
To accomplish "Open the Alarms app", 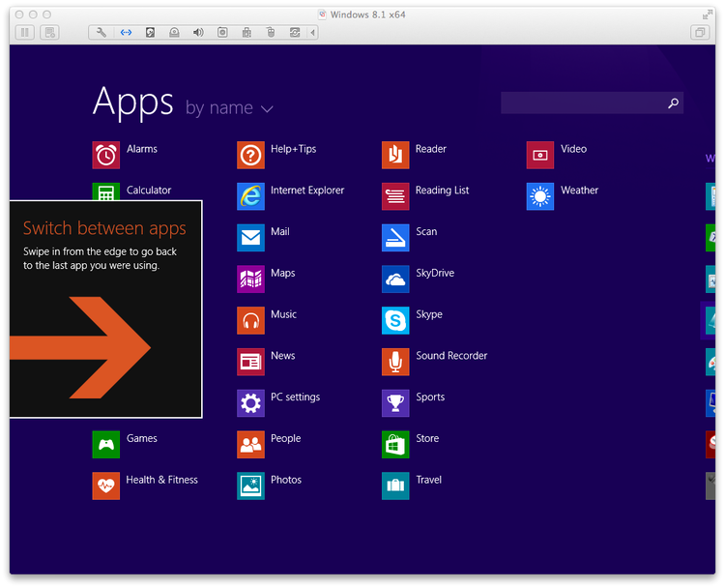I will pos(106,155).
